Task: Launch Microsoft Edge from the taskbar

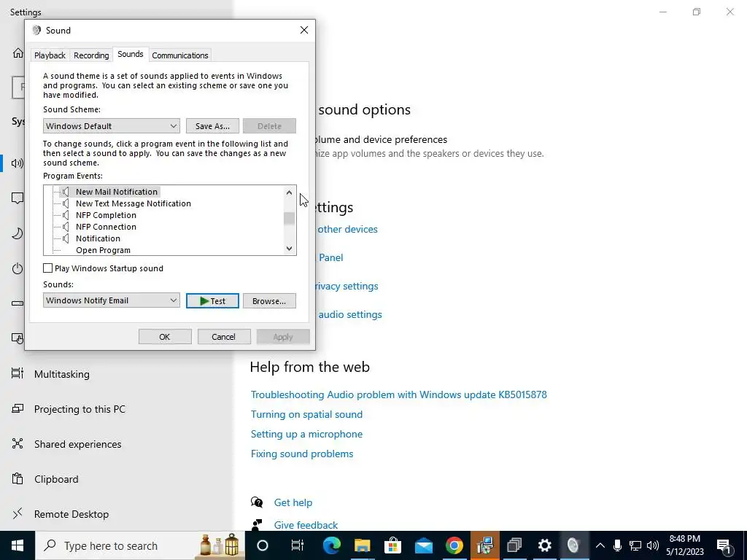Action: pyautogui.click(x=331, y=545)
